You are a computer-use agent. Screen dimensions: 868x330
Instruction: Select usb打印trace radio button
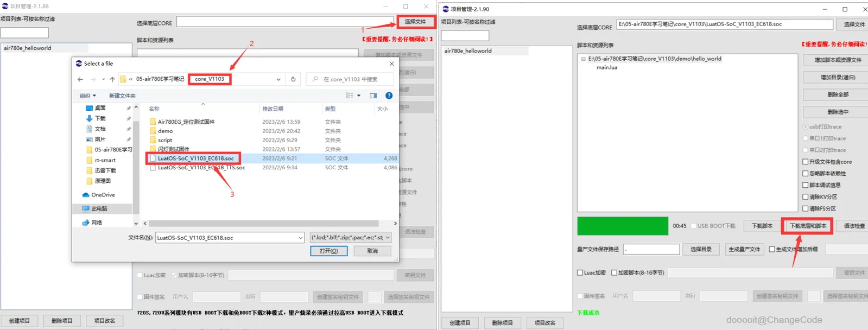[806, 126]
